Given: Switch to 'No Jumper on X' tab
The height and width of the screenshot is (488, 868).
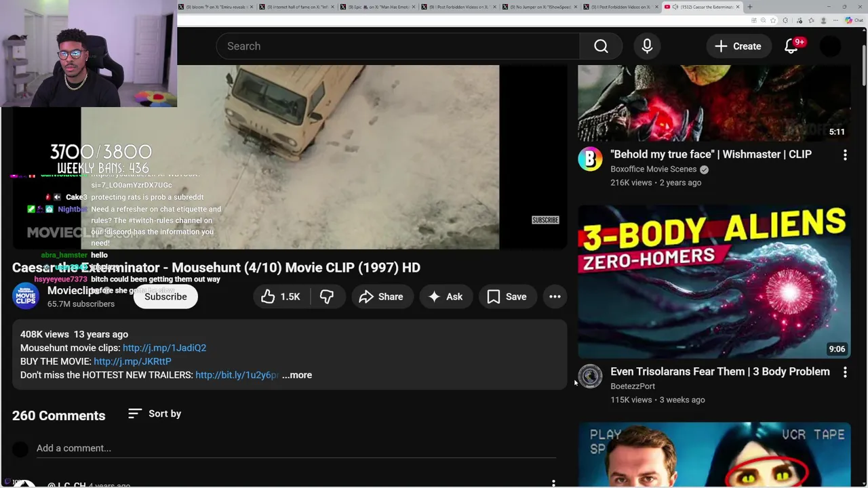Looking at the screenshot, I should tap(540, 7).
